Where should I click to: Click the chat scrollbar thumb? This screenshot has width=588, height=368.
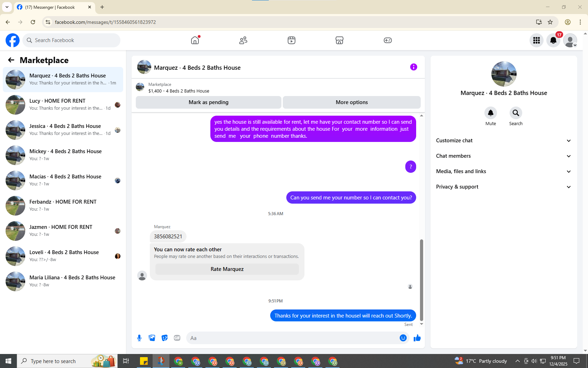point(421,280)
